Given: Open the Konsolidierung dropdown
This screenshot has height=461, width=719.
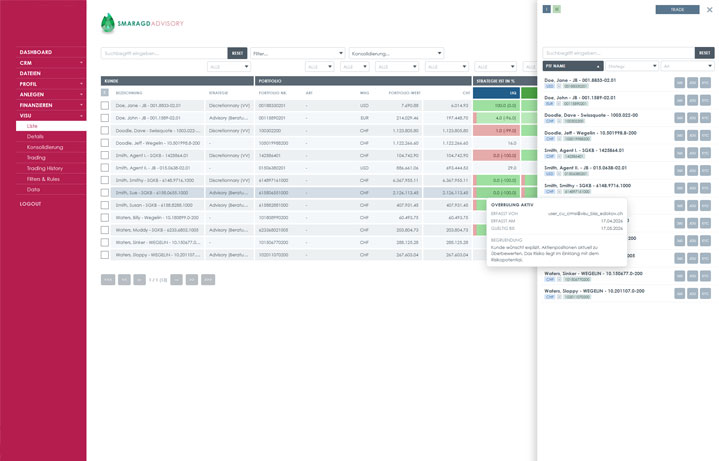Looking at the screenshot, I should (395, 53).
